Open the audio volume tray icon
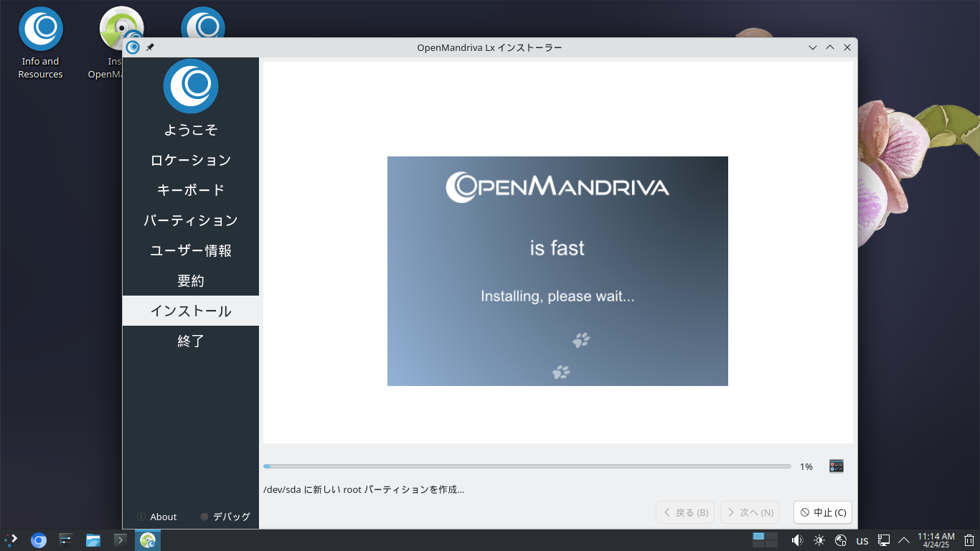980x551 pixels. click(797, 540)
